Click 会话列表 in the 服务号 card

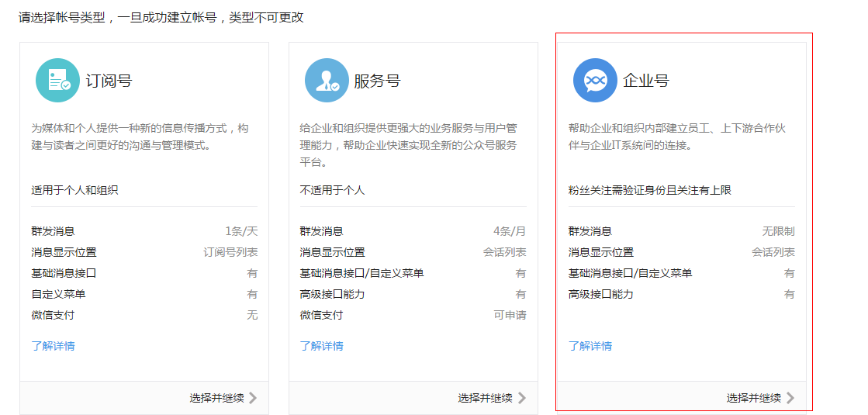(x=505, y=252)
